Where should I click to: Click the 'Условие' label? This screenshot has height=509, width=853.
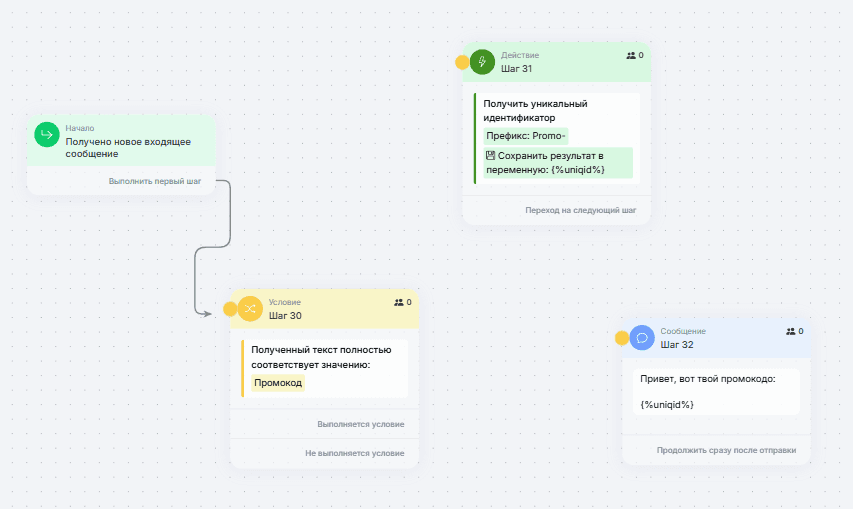[285, 302]
